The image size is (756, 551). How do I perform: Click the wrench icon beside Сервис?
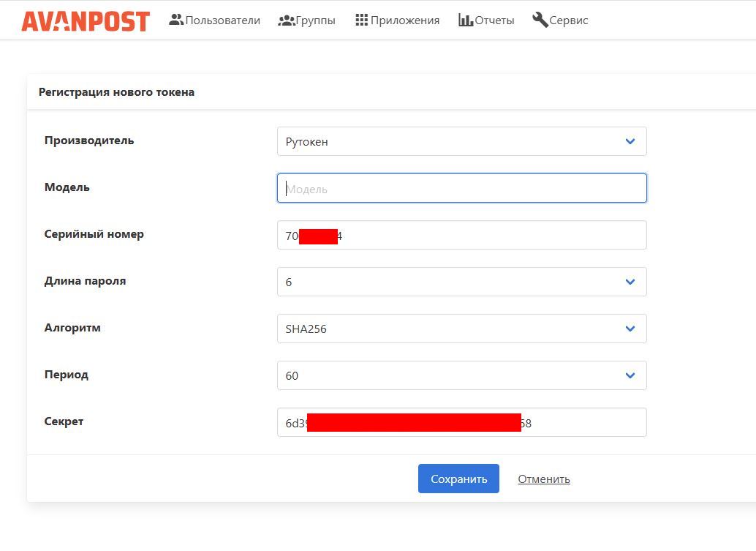(x=540, y=20)
